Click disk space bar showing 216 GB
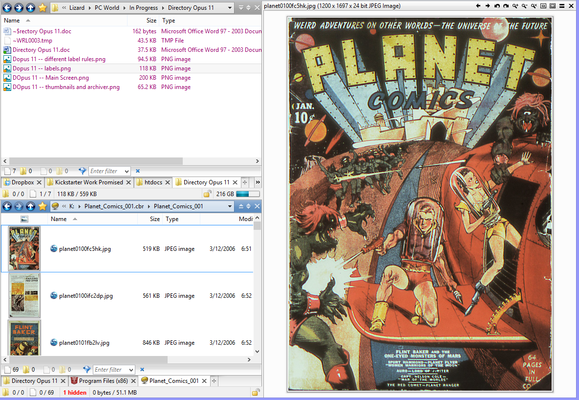 [247, 194]
